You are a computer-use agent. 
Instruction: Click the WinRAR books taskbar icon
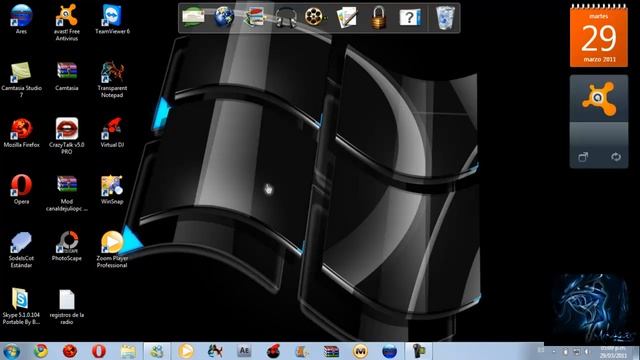[331, 351]
